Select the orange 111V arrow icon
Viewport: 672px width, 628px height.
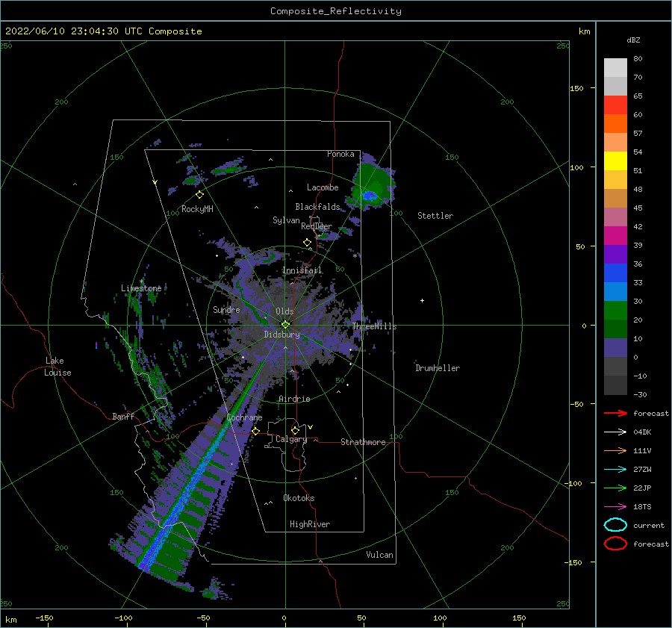coord(615,450)
